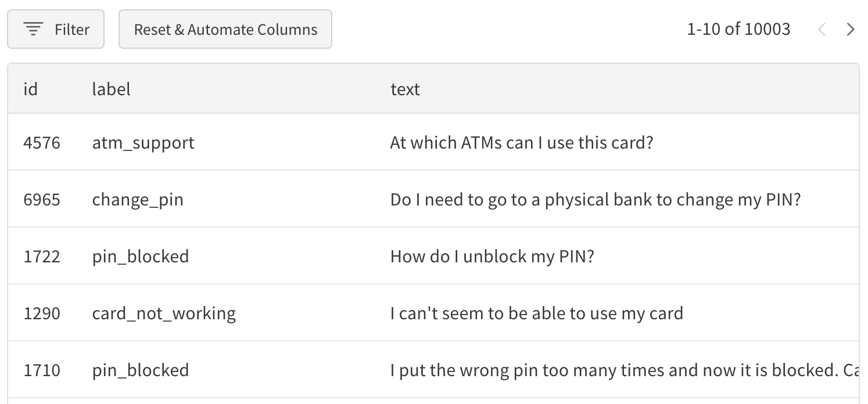This screenshot has width=868, height=404.
Task: Select the text column header
Action: [x=405, y=89]
